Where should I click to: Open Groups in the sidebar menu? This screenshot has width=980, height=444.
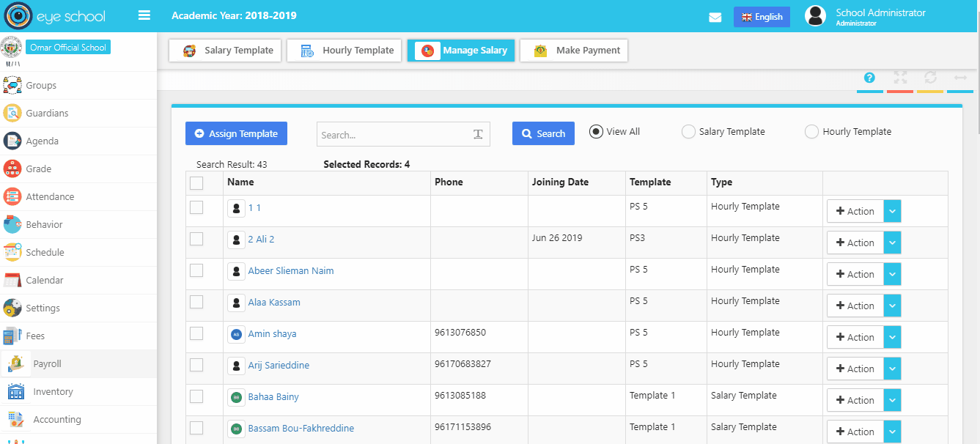[x=78, y=85]
